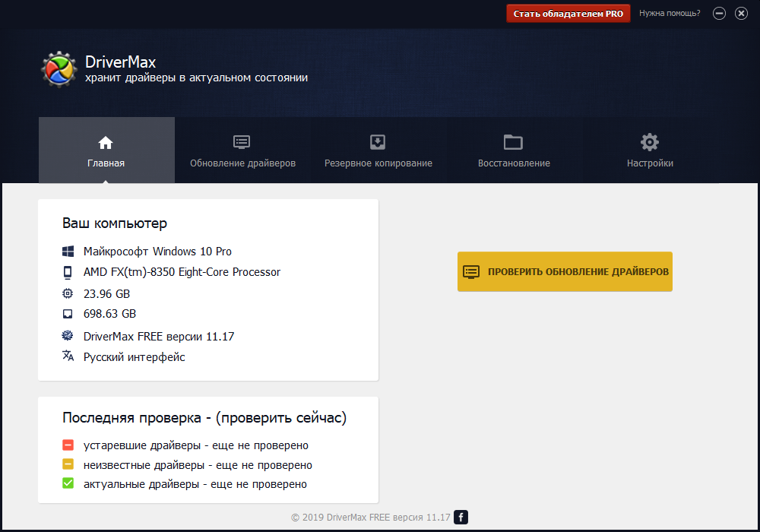Click the processor device icon
This screenshot has height=532, width=760.
pos(68,272)
